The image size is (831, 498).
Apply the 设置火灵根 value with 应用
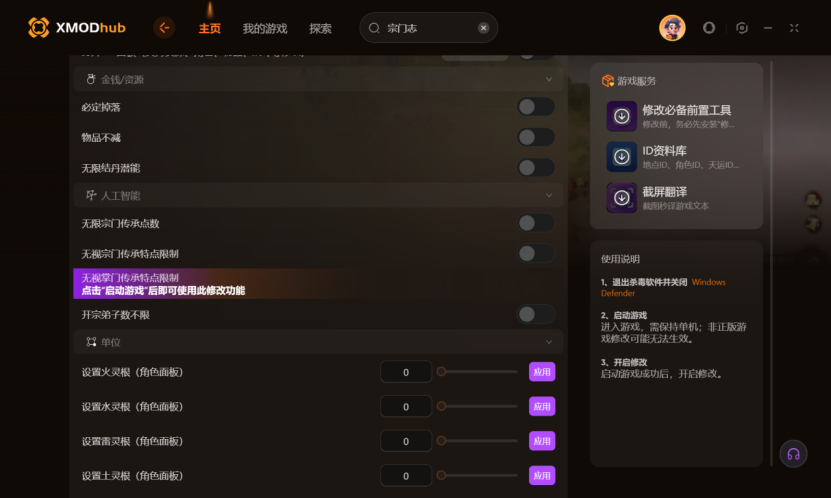pyautogui.click(x=542, y=372)
